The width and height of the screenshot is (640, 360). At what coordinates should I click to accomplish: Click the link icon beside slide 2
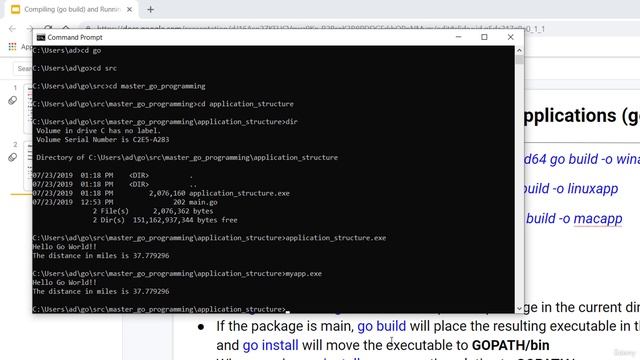pyautogui.click(x=12, y=157)
